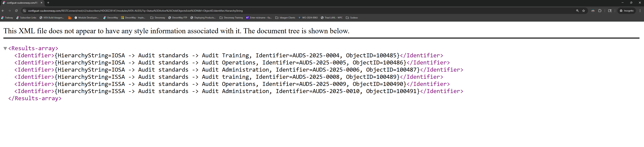Open the tab search side panel icon
The image size is (644, 147).
click(x=610, y=11)
